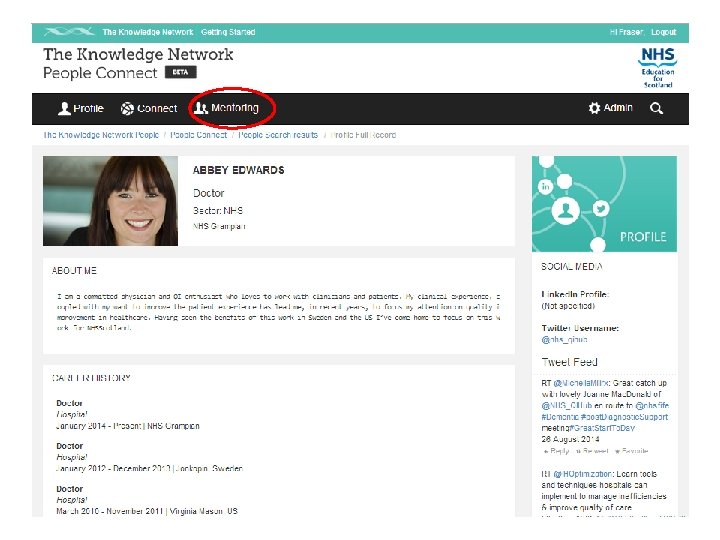The image size is (720, 540).
Task: Click the Sector: NHS text
Action: coord(218,211)
